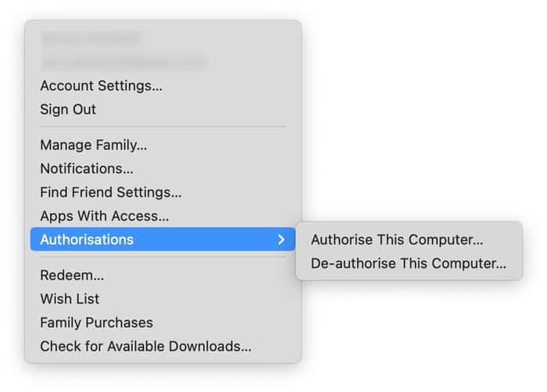
Task: Choose Redeem from the menu
Action: tap(72, 275)
